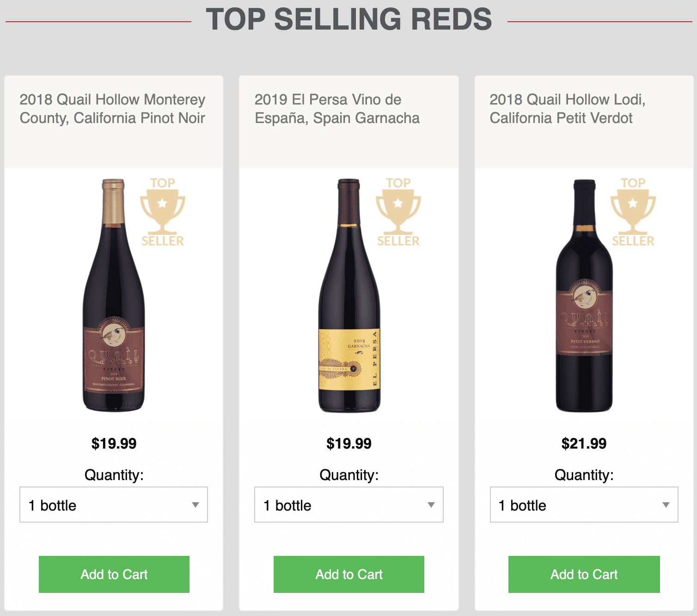Open the quantity dropdown for the Pinot Noir
This screenshot has width=697, height=616.
pyautogui.click(x=114, y=505)
